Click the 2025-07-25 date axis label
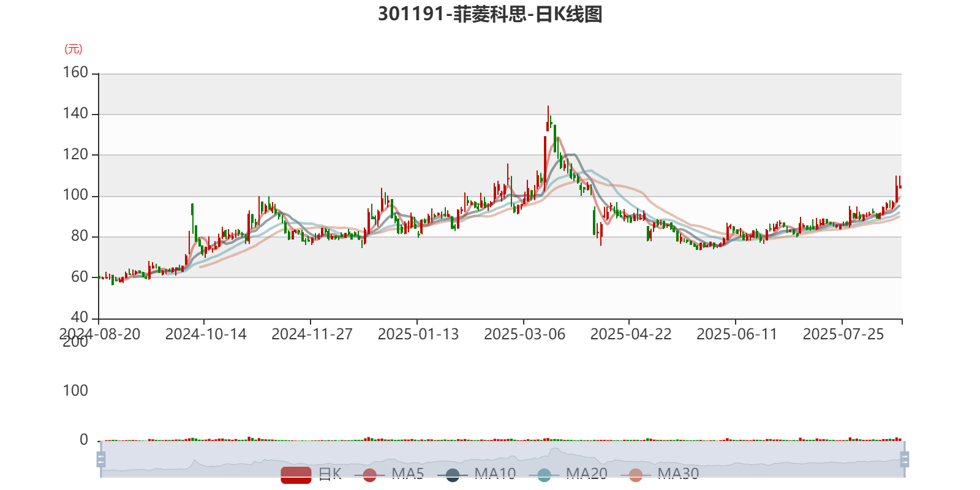The image size is (980, 490). [843, 334]
